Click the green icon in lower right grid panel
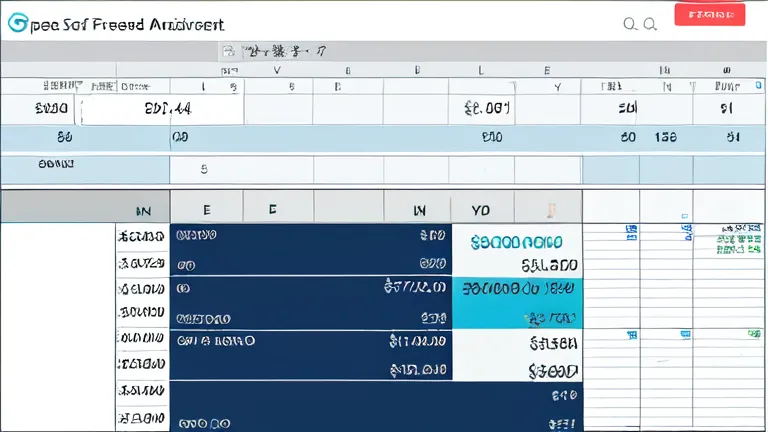The image size is (768, 432). pos(754,334)
